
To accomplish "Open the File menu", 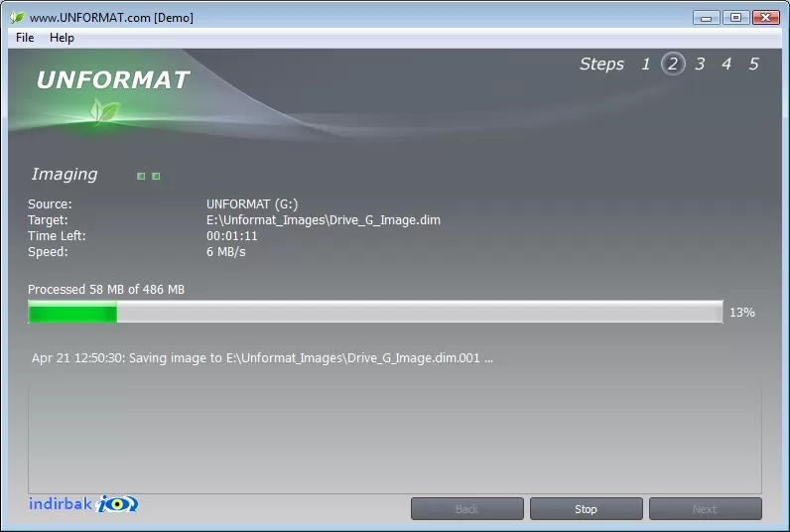I will tap(25, 38).
